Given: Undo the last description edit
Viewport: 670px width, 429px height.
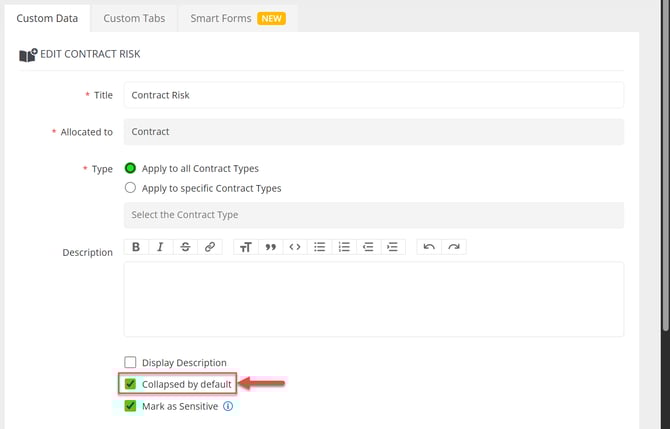Looking at the screenshot, I should coord(429,247).
